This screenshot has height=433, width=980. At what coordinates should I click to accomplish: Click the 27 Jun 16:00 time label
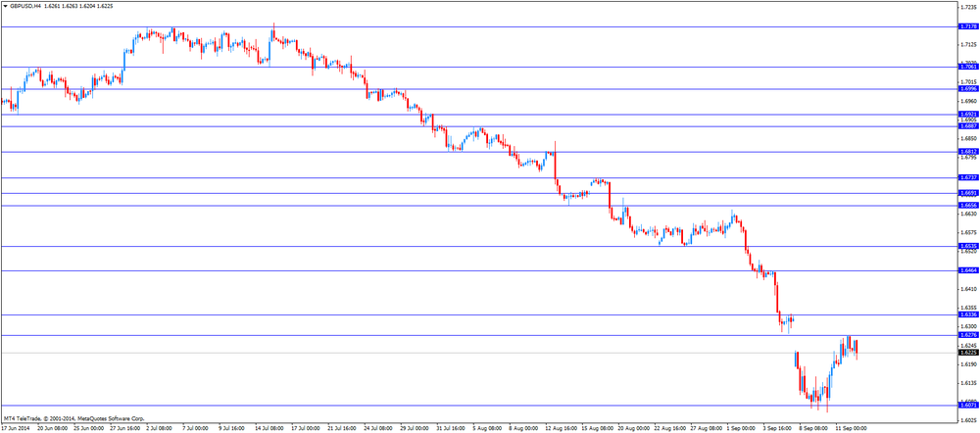tap(125, 429)
